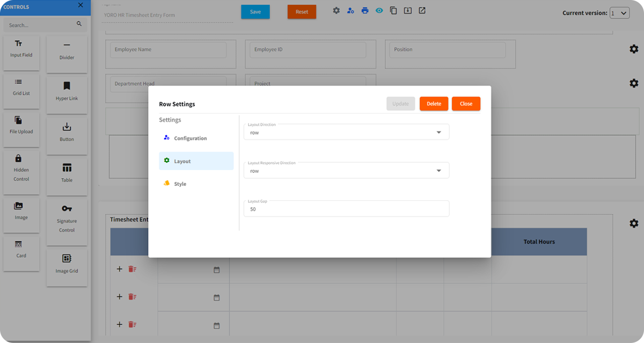Open the Layout Direction dropdown
Screen dimensions: 644x343
click(x=346, y=132)
